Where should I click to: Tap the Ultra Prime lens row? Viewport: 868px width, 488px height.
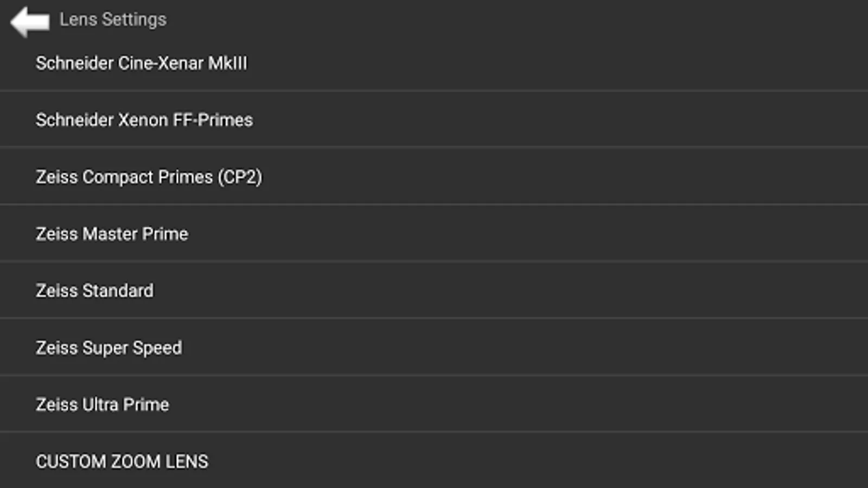click(434, 405)
